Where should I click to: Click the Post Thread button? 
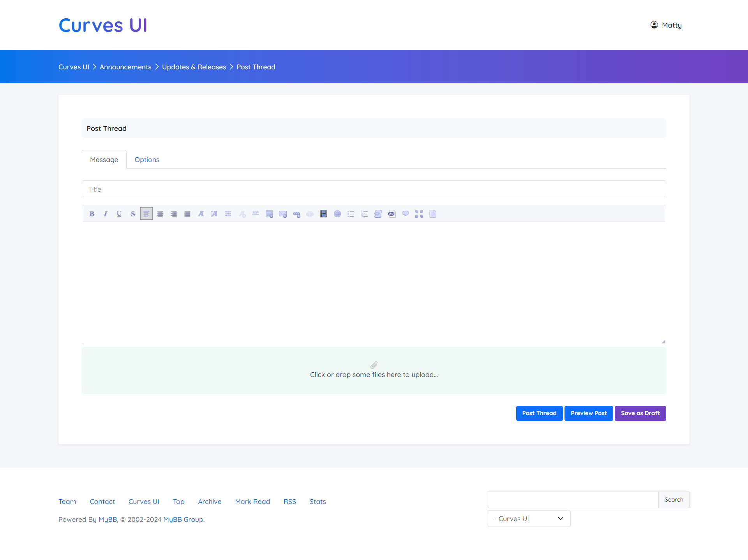[x=539, y=413]
